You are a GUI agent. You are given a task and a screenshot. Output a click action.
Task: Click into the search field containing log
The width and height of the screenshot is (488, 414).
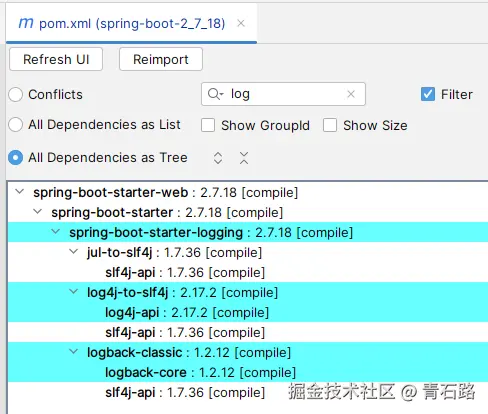coord(283,94)
